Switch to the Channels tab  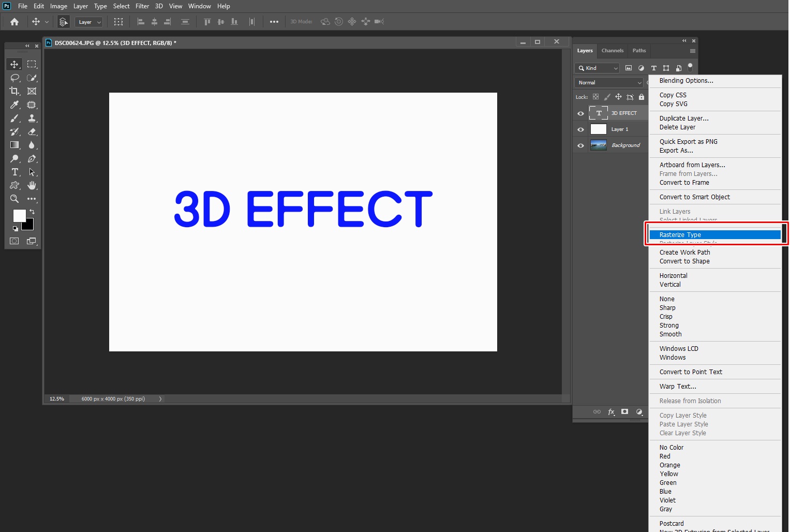(x=613, y=51)
